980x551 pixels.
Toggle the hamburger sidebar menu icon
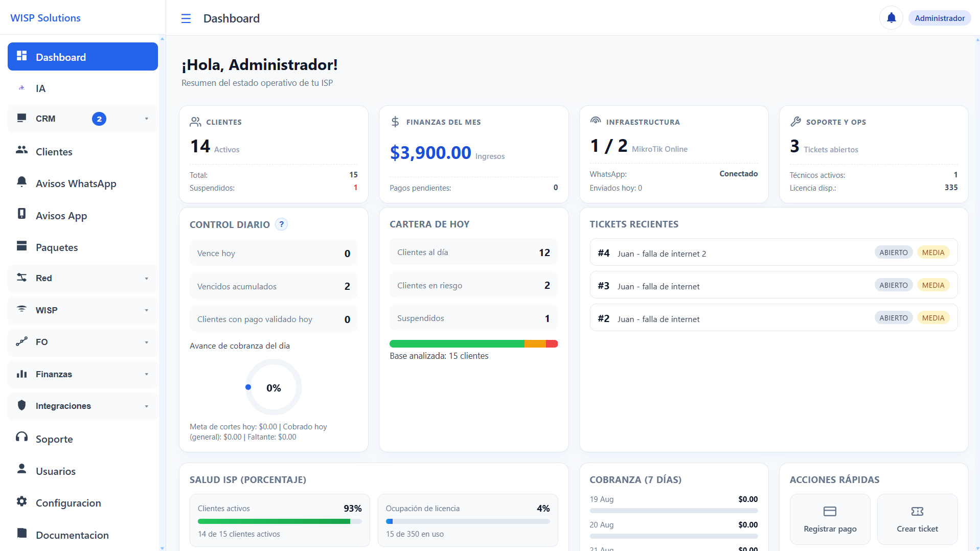coord(186,18)
